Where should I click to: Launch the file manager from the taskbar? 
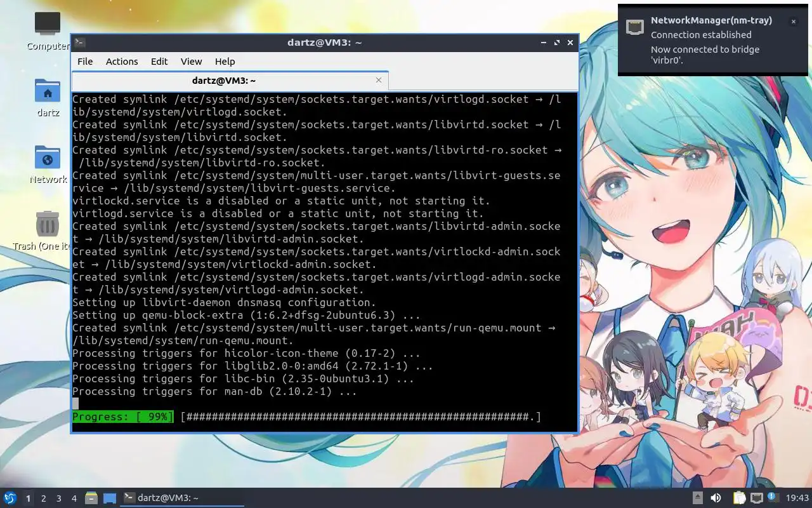91,498
